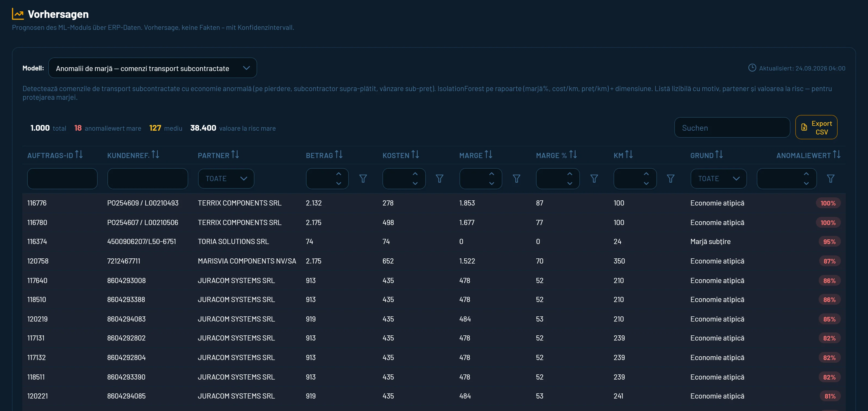
Task: Click Marjă subțire reason cell
Action: (710, 242)
